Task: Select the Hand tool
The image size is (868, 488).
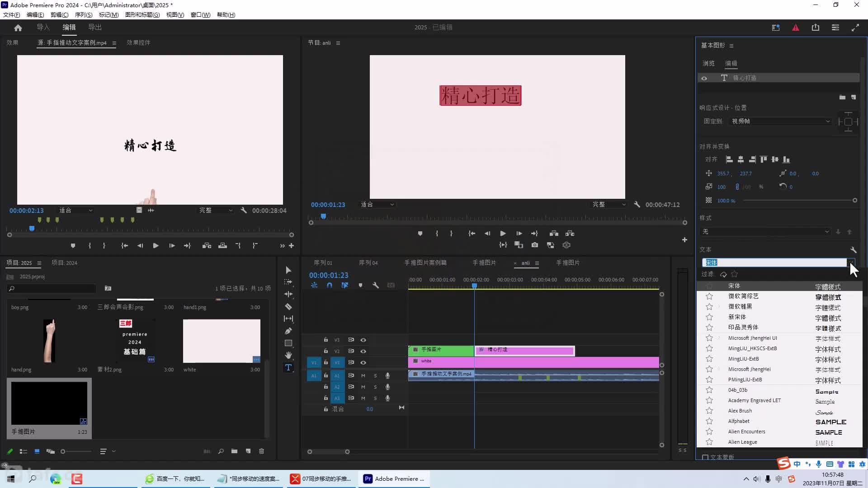Action: click(288, 355)
